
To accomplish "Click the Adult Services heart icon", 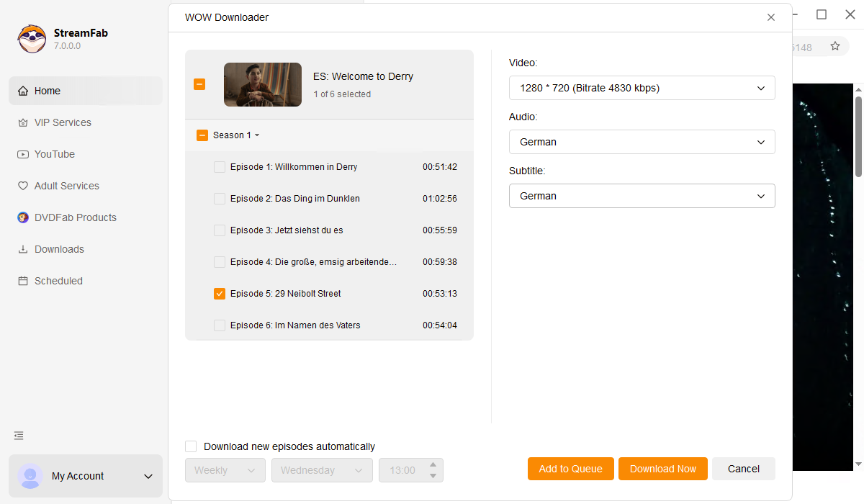I will click(x=23, y=186).
